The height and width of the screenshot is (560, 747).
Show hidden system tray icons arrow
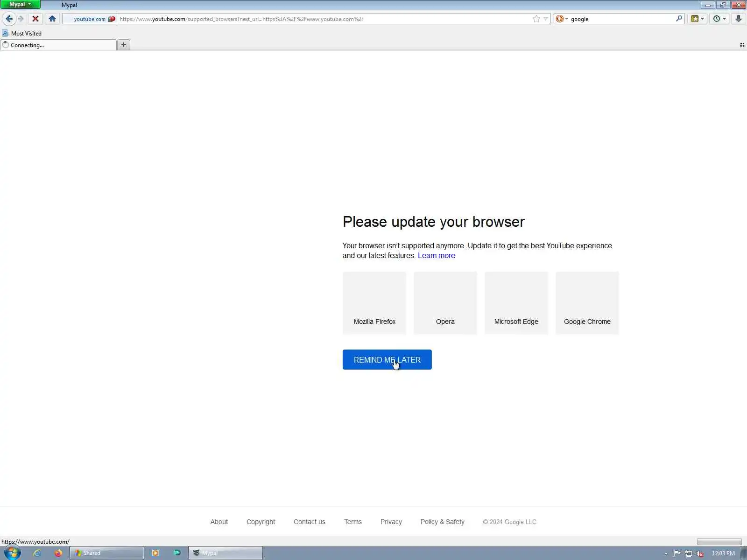(666, 553)
